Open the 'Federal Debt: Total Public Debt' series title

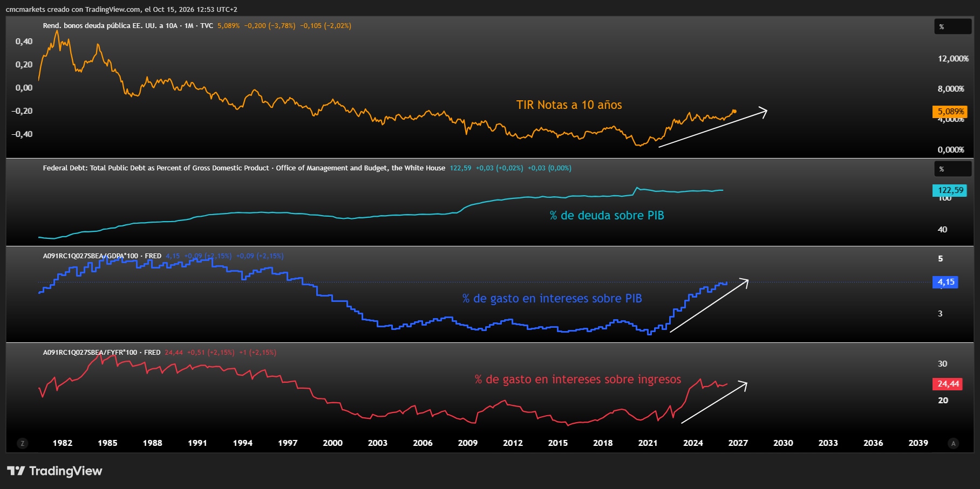click(244, 168)
